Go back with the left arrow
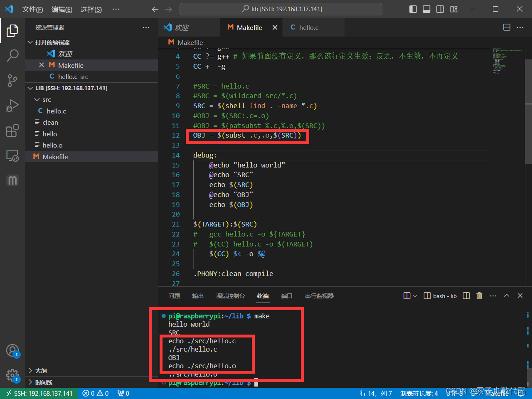 155,9
